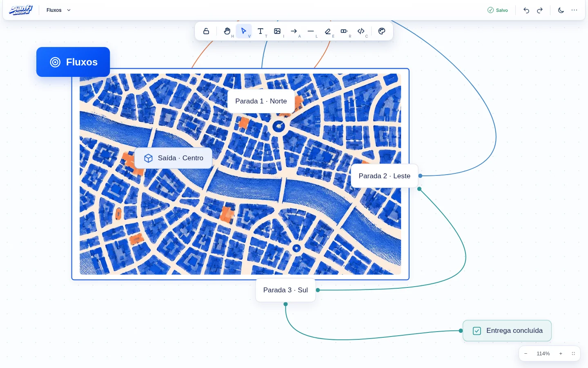
Task: Click the Parada 3 Sul right connector dot
Action: click(318, 290)
